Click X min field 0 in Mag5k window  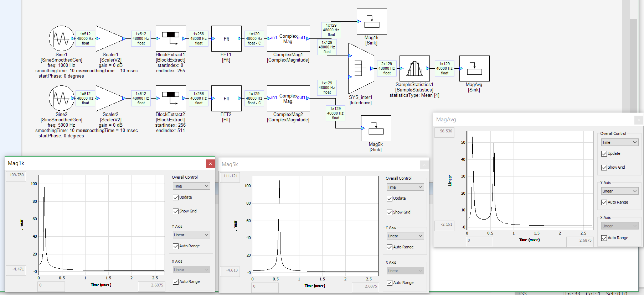[x=265, y=288]
